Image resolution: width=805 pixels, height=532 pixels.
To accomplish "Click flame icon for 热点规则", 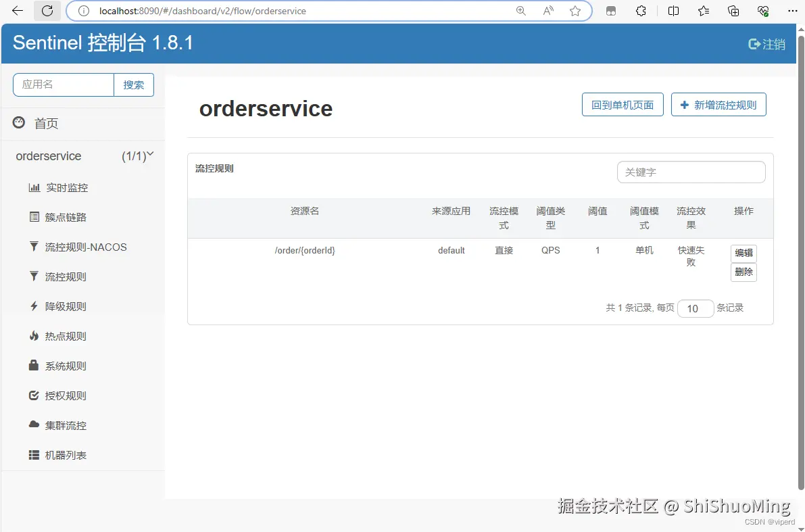I will click(x=34, y=336).
